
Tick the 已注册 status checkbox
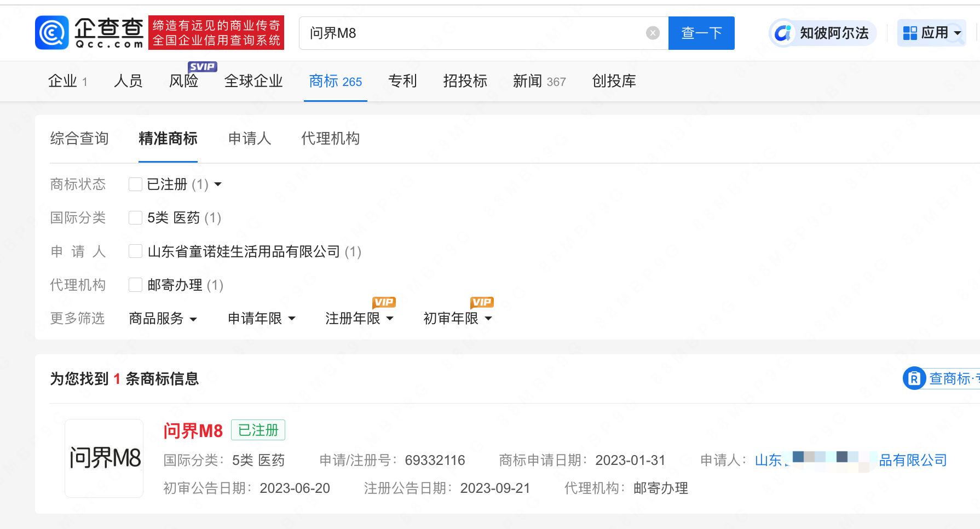(x=135, y=185)
